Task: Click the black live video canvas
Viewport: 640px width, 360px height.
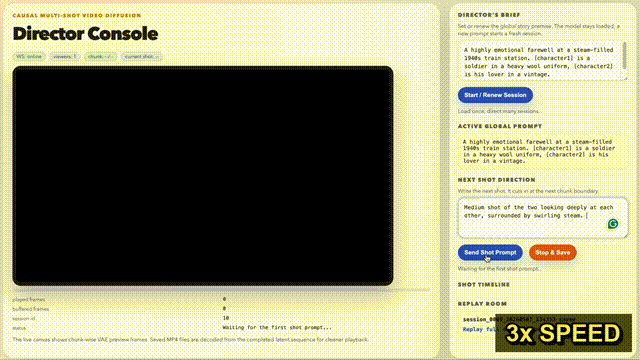Action: 203,176
